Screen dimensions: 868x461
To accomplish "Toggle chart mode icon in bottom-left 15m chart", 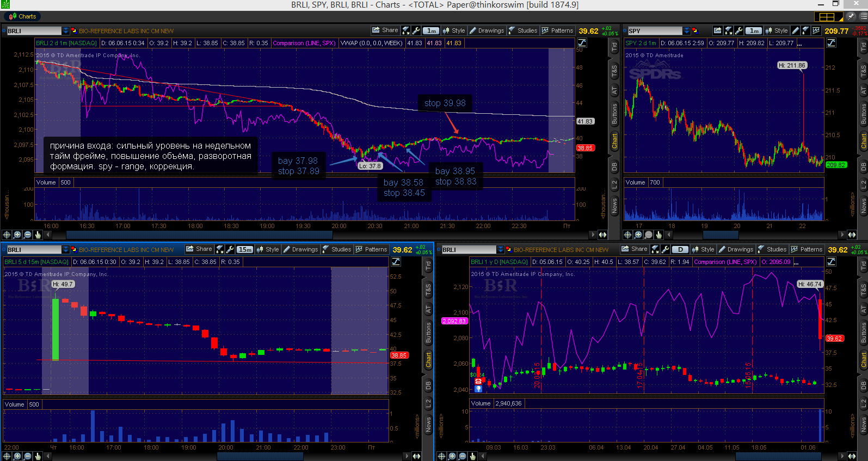I will 396,262.
